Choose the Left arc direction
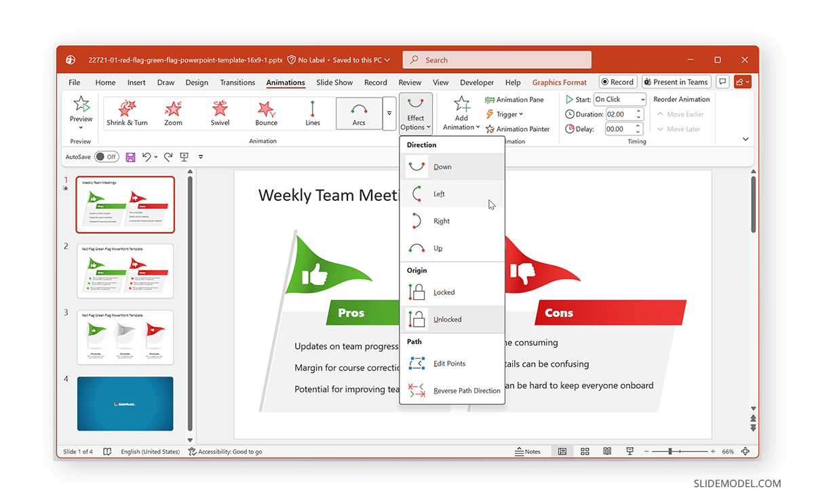The image size is (814, 504). coord(439,194)
